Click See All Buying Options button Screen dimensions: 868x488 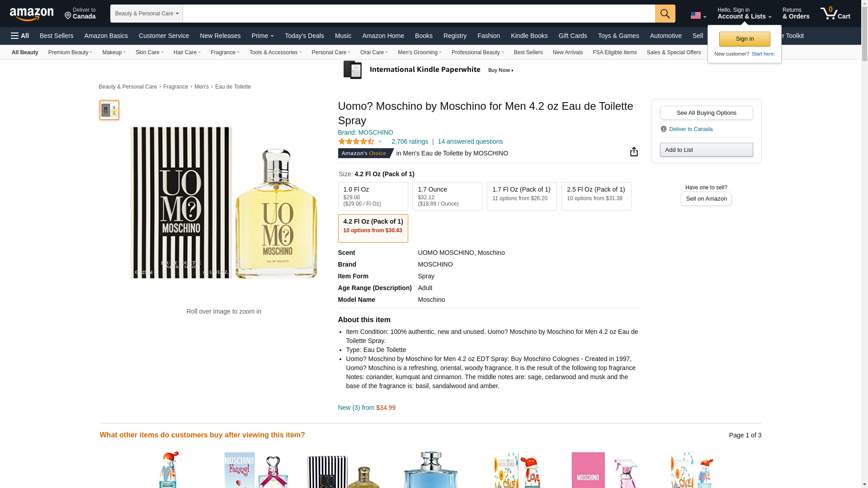[706, 113]
